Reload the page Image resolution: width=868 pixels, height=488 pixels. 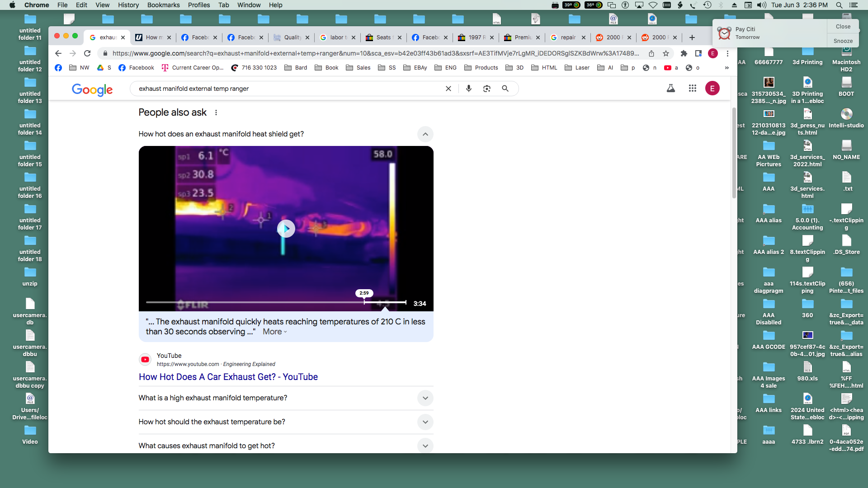[87, 53]
